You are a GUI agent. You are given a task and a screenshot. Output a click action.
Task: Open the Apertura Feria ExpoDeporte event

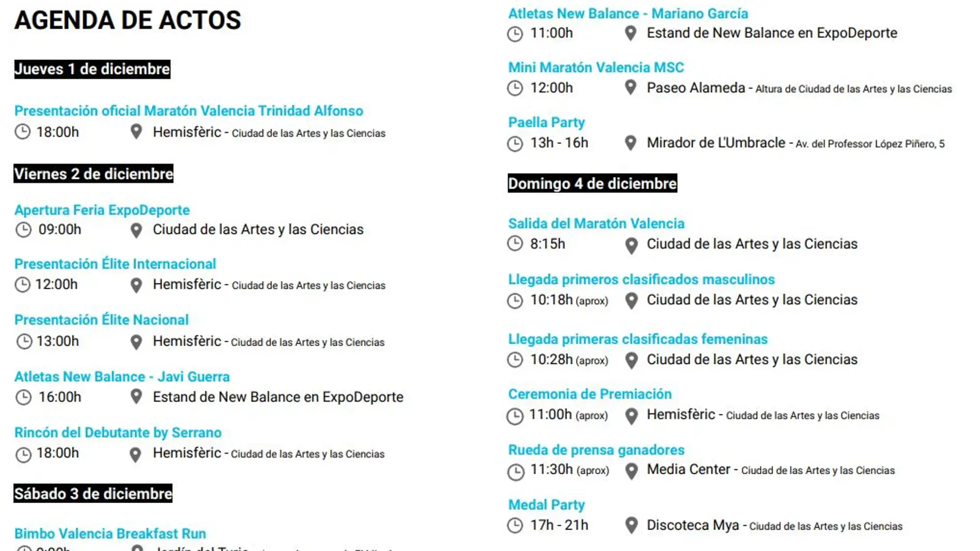click(x=102, y=210)
